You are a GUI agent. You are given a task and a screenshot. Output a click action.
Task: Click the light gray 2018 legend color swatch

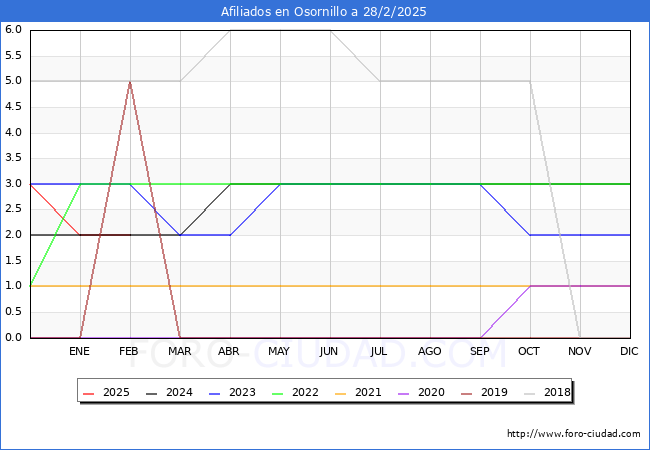click(529, 393)
